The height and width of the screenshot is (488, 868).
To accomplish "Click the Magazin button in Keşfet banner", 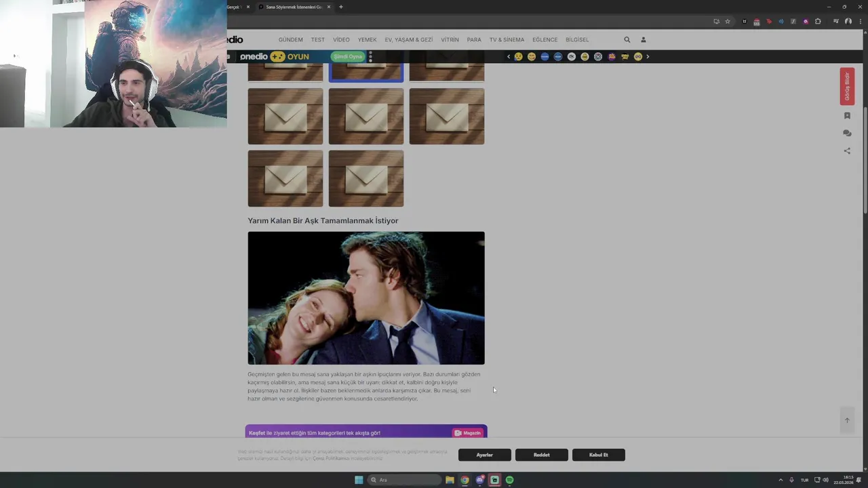I will pyautogui.click(x=468, y=433).
